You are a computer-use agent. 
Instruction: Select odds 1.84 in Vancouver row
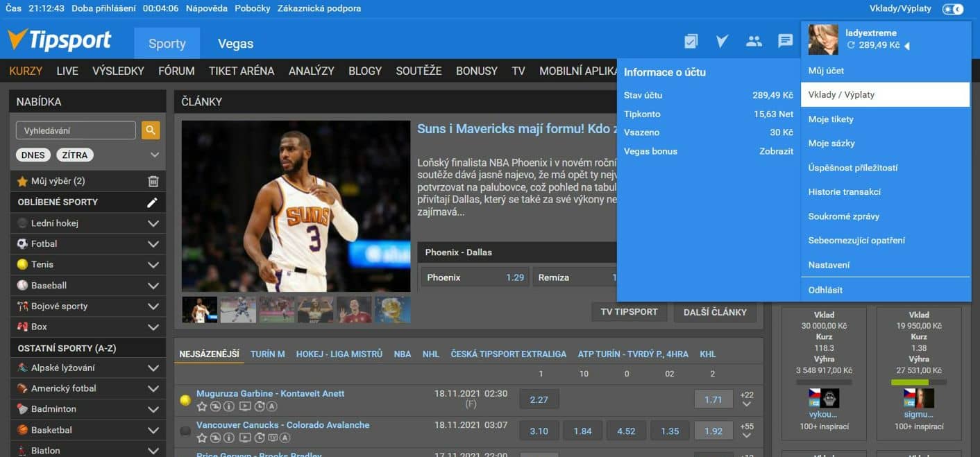coord(582,431)
